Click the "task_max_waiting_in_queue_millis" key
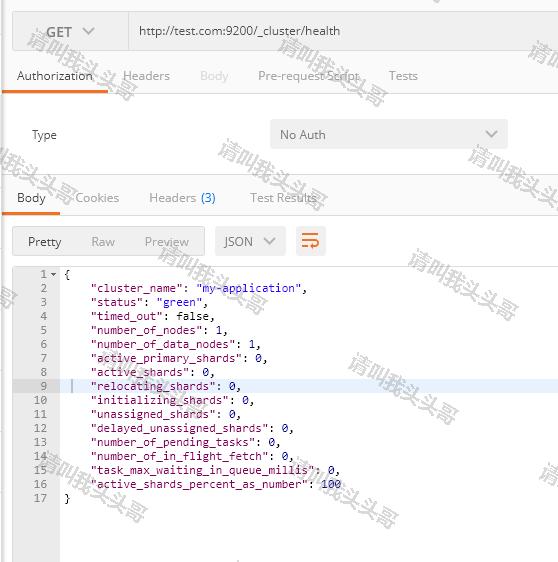The width and height of the screenshot is (558, 562). 202,470
